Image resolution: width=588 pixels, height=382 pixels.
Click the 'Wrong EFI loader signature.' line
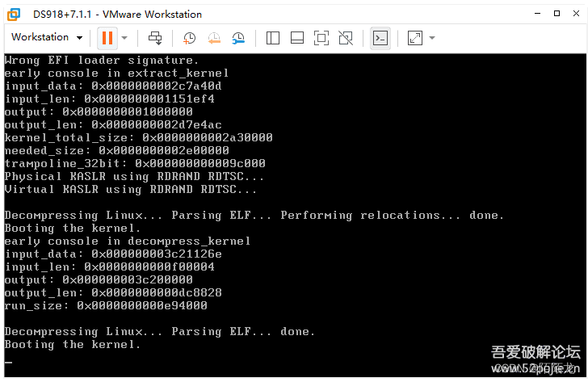point(101,60)
